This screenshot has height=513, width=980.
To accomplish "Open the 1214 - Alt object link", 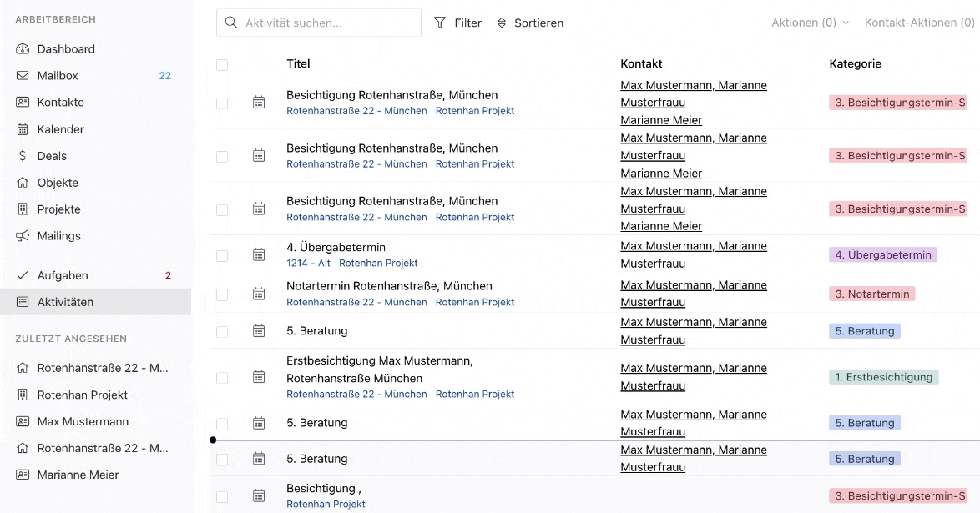I will click(x=308, y=264).
